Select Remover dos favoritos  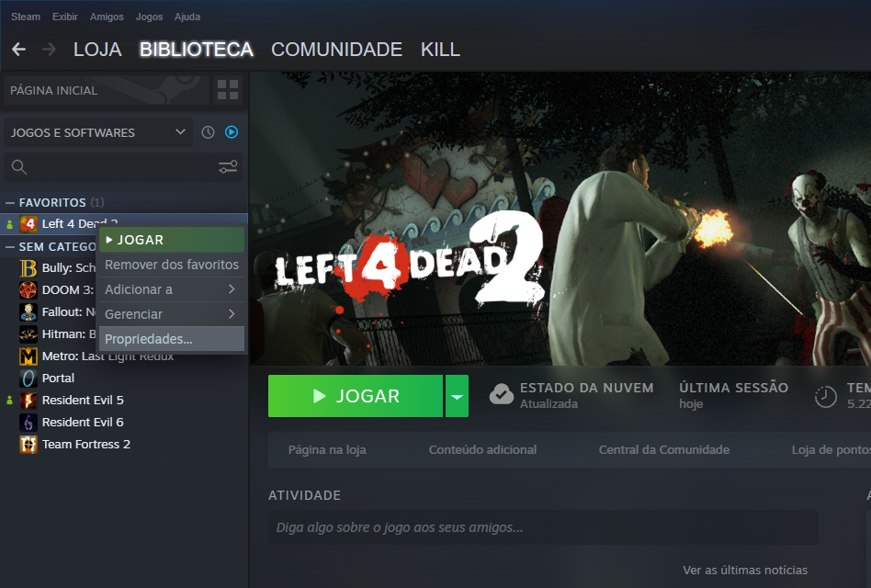click(x=171, y=265)
